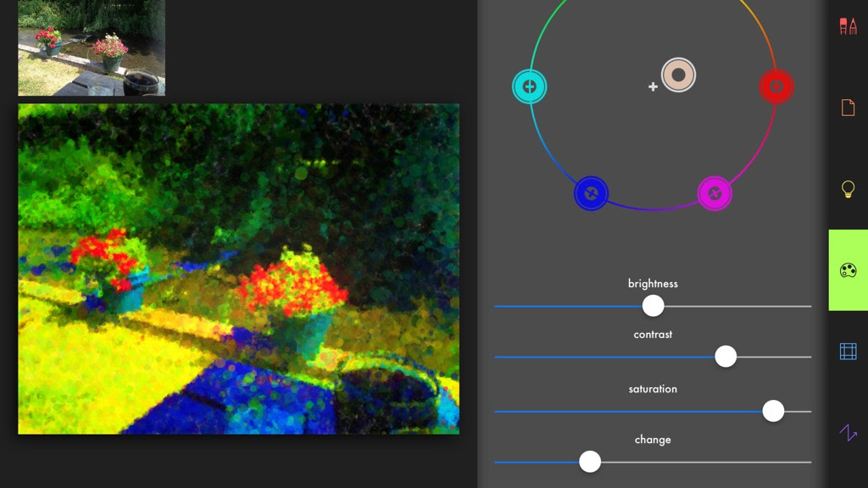The image size is (868, 488).
Task: Click the red color wheel handle
Action: (x=776, y=86)
